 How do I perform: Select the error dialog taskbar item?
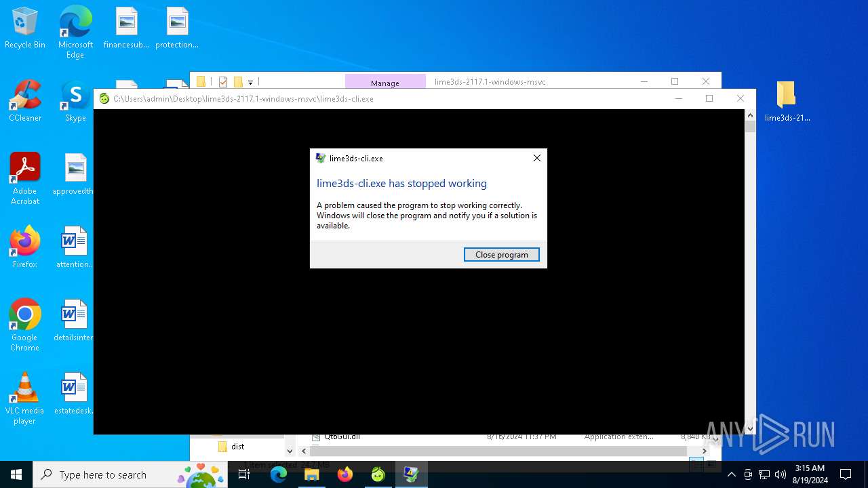(x=412, y=474)
